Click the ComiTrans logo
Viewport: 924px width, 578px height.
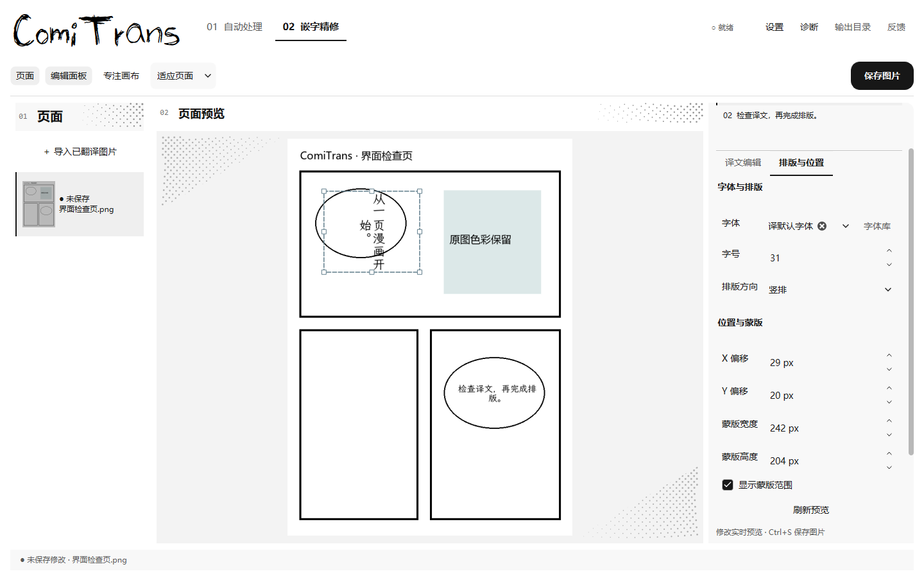[x=96, y=31]
